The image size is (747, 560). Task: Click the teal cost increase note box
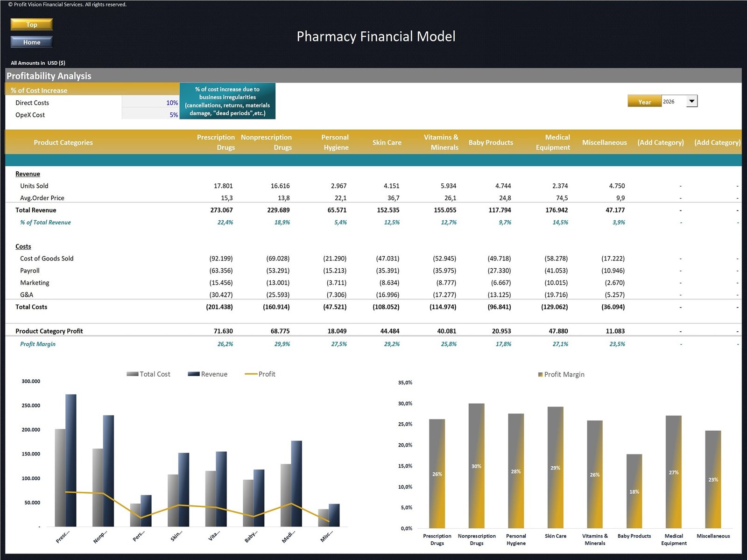coord(227,101)
